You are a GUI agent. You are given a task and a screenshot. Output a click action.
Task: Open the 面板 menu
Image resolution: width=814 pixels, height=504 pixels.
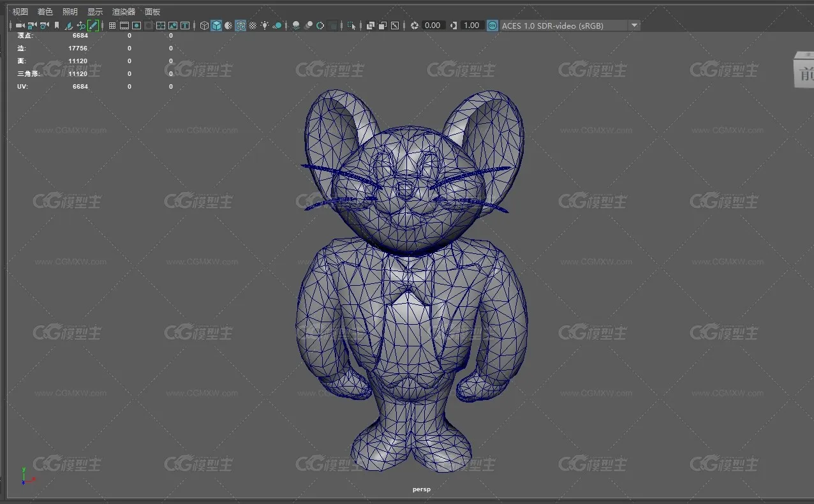point(152,11)
